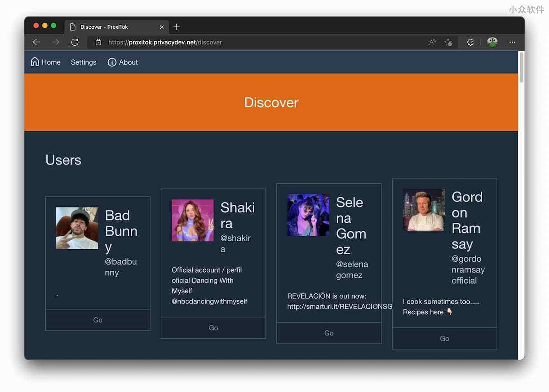Click the Bad Bunny name heading
Viewport: 549px width, 392px height.
tap(121, 231)
